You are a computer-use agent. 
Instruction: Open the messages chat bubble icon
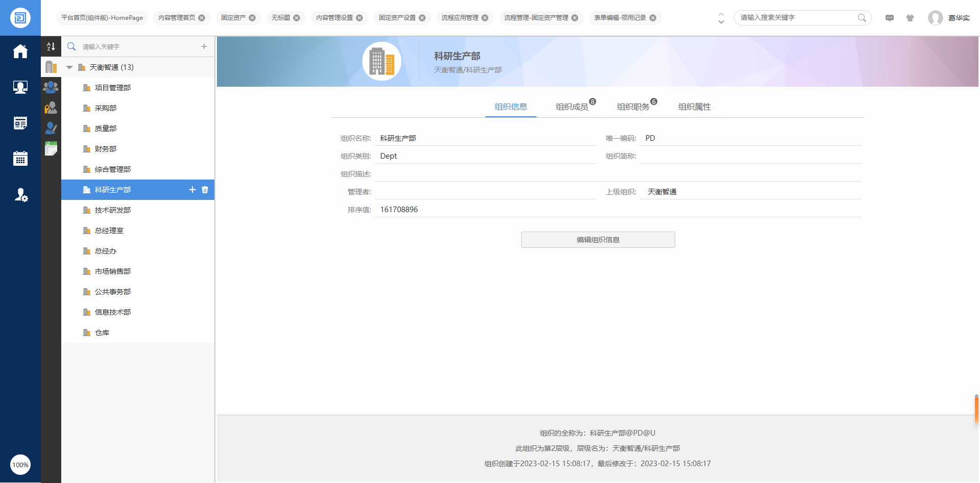[890, 18]
